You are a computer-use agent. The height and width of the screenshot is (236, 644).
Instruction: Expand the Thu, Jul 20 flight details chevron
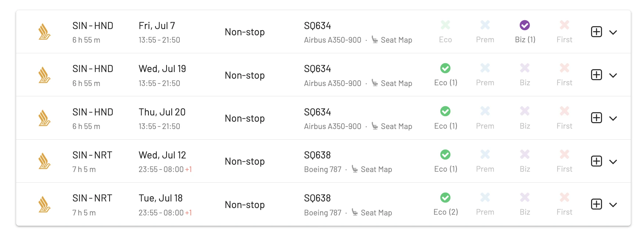pyautogui.click(x=613, y=118)
